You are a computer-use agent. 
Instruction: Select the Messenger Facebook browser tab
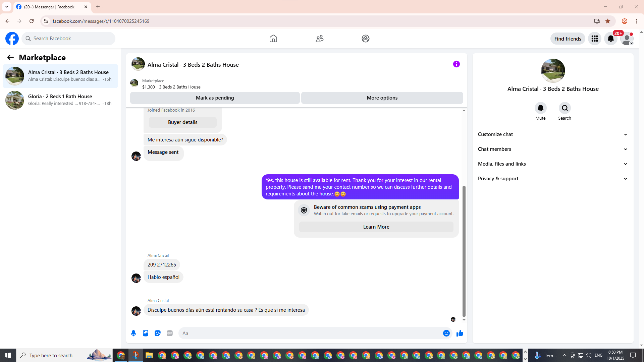(52, 7)
